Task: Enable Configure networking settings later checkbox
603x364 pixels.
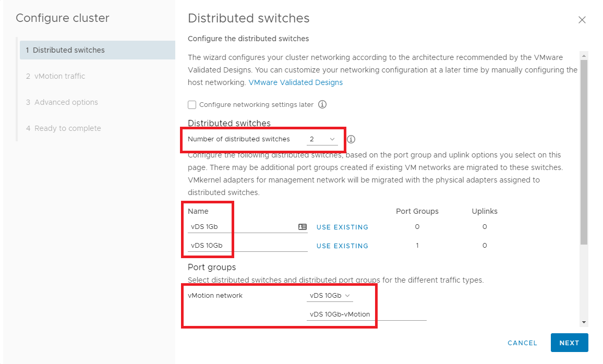Action: tap(192, 105)
